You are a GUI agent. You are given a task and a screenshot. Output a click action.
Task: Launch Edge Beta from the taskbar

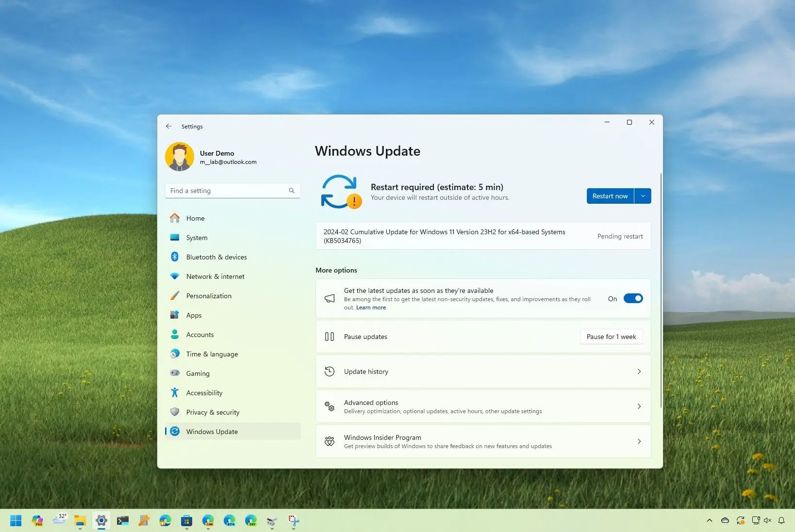[230, 521]
